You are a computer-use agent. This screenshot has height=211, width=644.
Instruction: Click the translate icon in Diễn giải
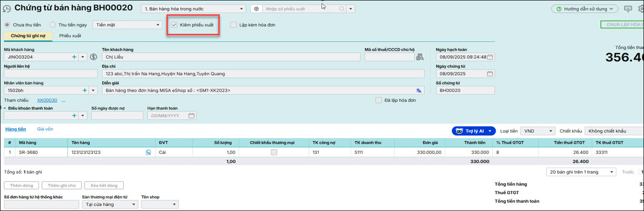(x=419, y=90)
